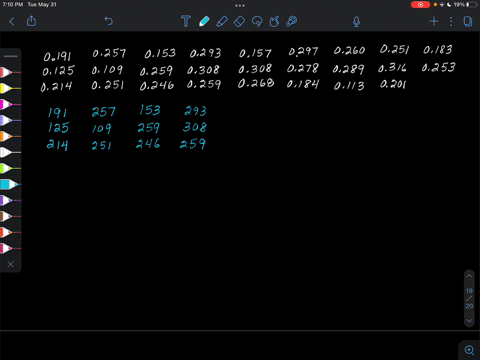This screenshot has height=360, width=480.
Task: Tap the battery status at 19%
Action: [x=465, y=5]
